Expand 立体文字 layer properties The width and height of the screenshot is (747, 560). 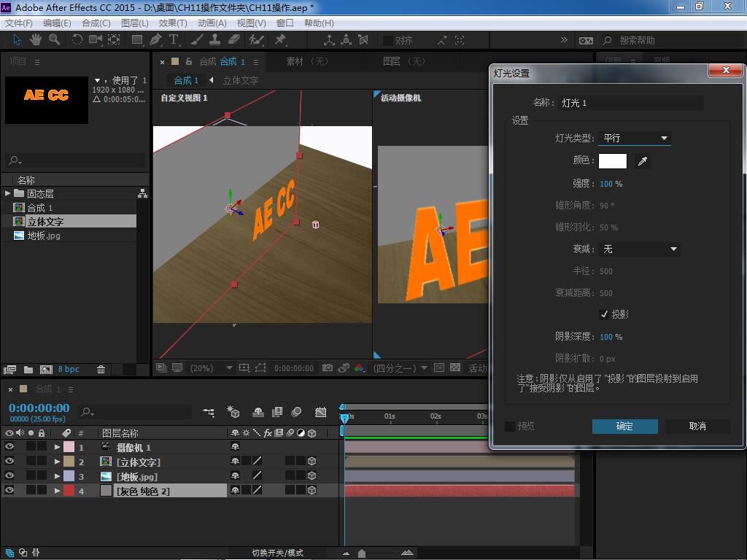tap(57, 461)
